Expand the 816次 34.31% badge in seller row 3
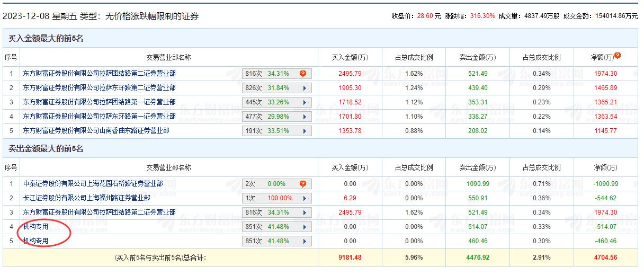644x275 pixels. [x=304, y=212]
